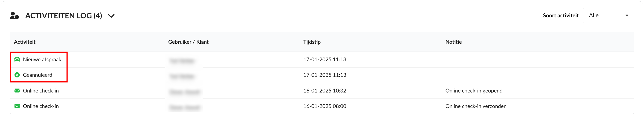This screenshot has height=120, width=644.
Task: Open the Soort activiteit dropdown
Action: 608,15
